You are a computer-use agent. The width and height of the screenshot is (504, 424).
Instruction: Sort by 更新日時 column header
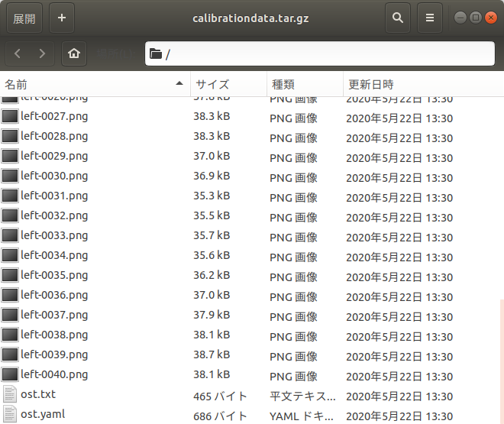423,85
